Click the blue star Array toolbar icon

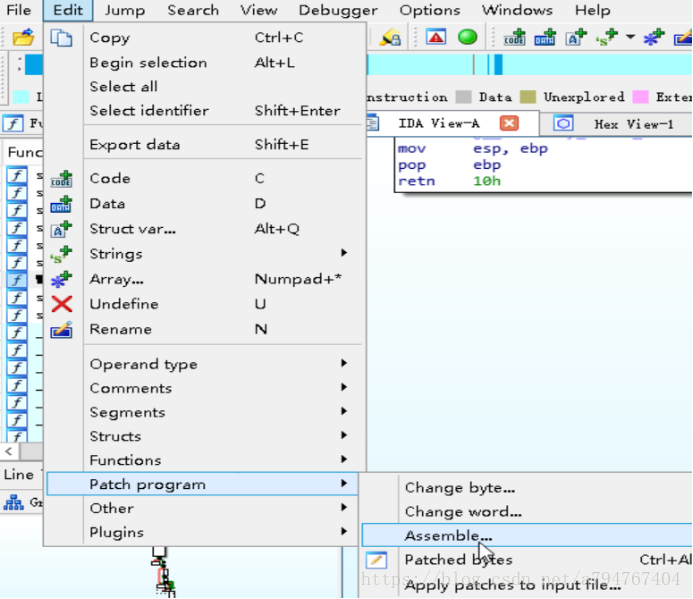point(653,38)
